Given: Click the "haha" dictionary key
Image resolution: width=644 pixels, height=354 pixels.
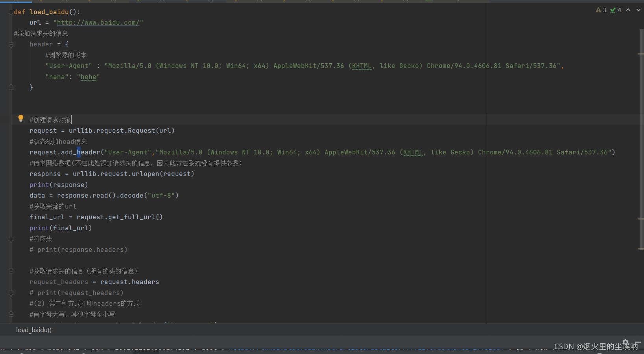Looking at the screenshot, I should pos(57,77).
